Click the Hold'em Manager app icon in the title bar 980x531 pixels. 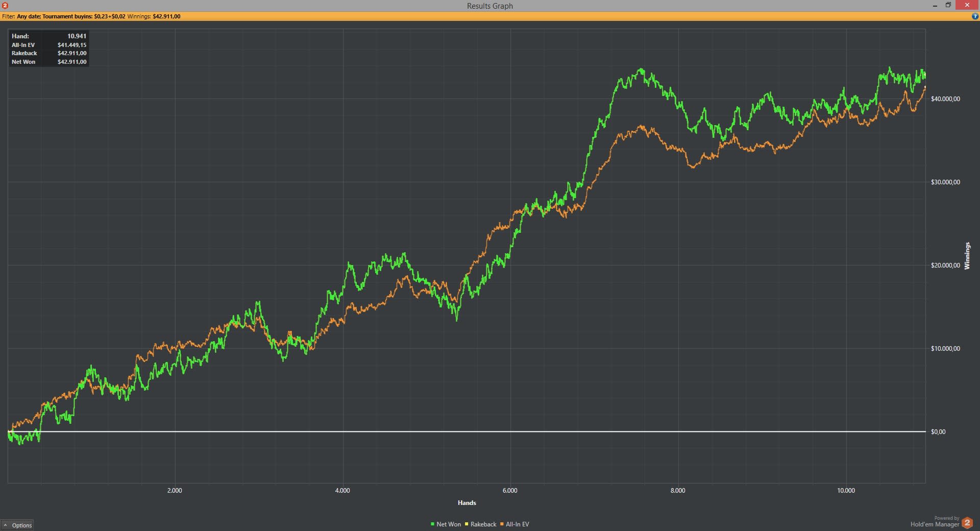point(5,6)
